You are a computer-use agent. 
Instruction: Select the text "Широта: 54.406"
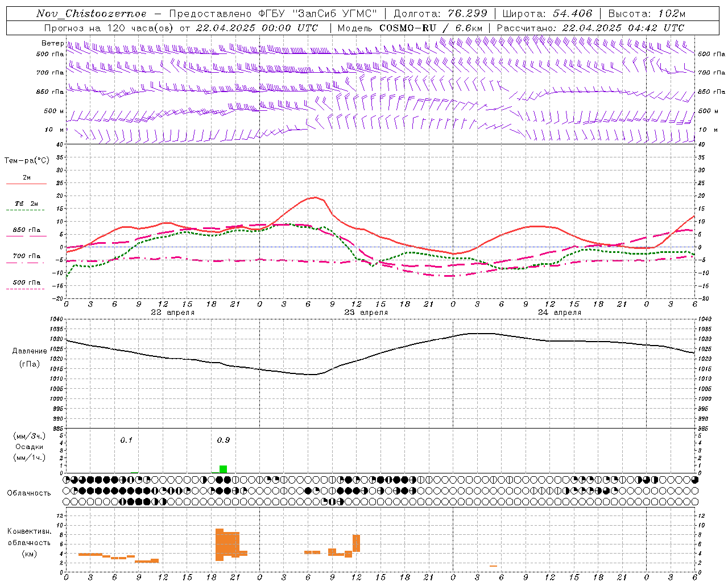pyautogui.click(x=547, y=14)
